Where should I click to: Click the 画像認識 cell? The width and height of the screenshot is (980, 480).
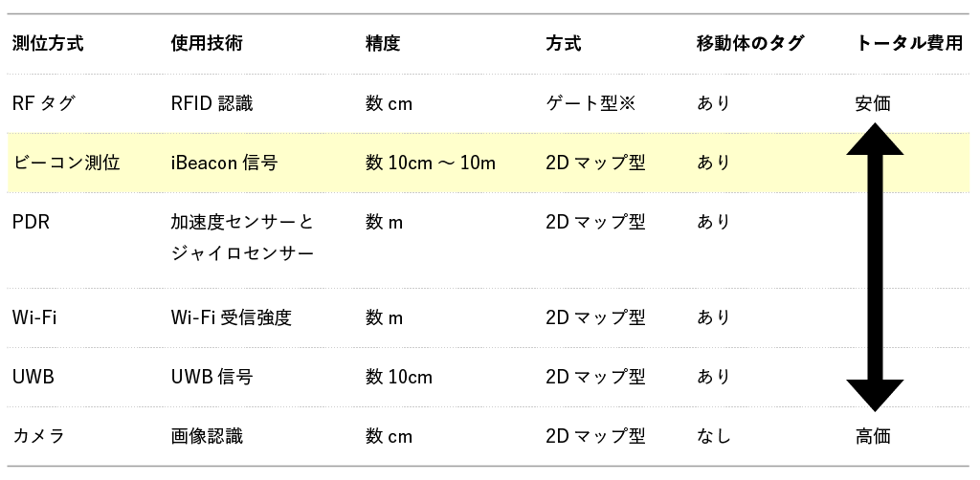207,436
